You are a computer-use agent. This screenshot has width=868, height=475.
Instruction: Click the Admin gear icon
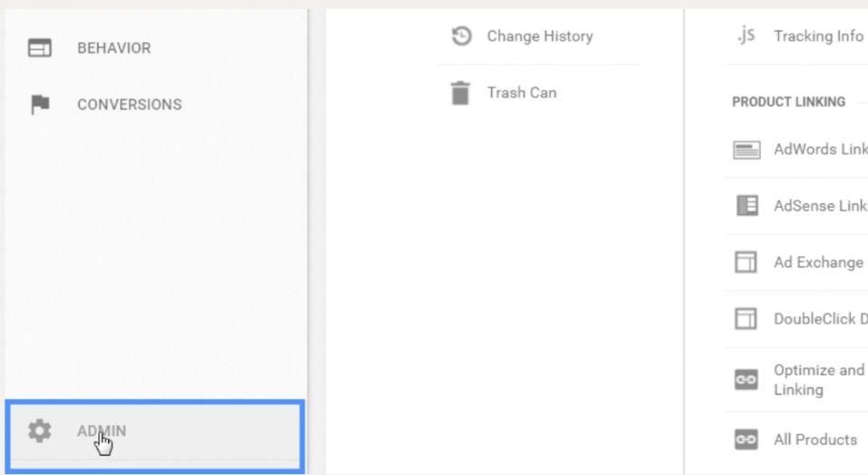tap(40, 431)
